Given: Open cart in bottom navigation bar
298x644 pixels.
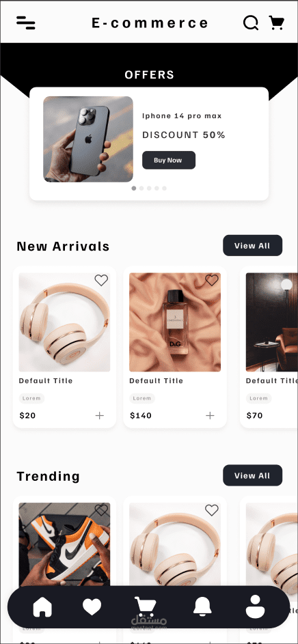Looking at the screenshot, I should click(145, 607).
